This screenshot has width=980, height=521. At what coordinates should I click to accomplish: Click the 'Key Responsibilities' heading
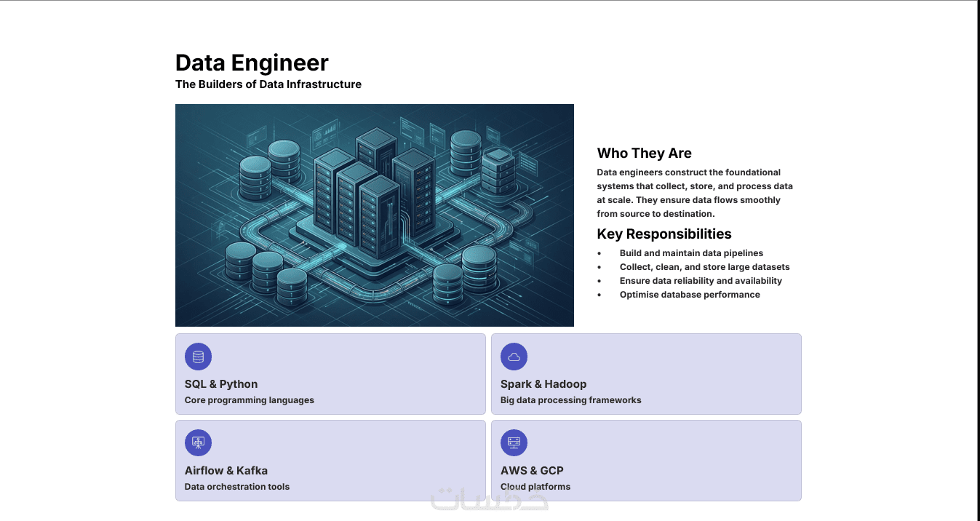(664, 234)
